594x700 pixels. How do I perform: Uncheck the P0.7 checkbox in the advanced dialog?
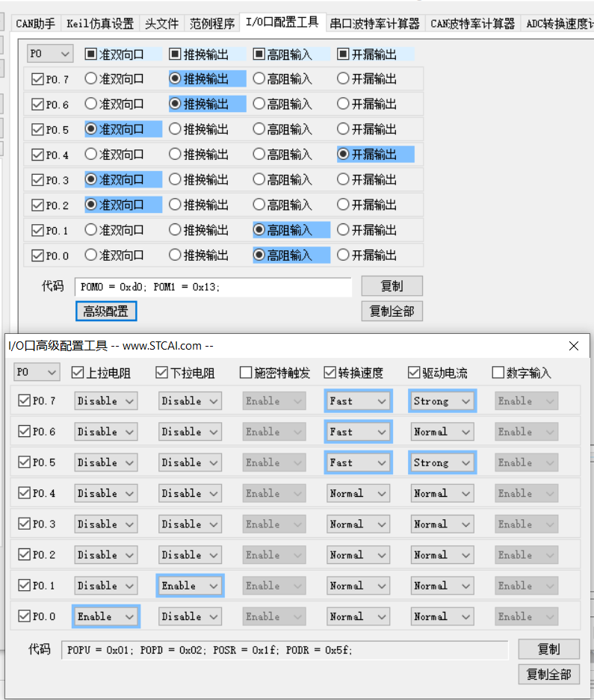[24, 400]
